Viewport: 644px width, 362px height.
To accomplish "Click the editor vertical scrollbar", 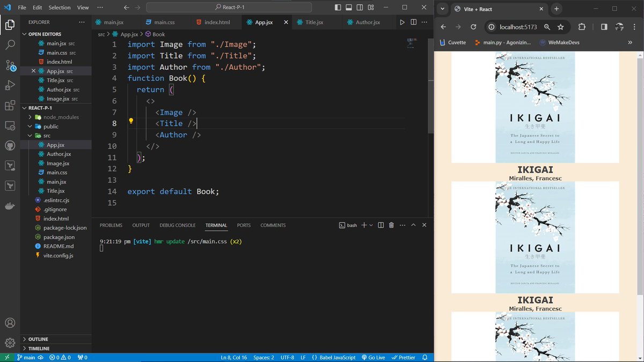I will click(x=430, y=86).
